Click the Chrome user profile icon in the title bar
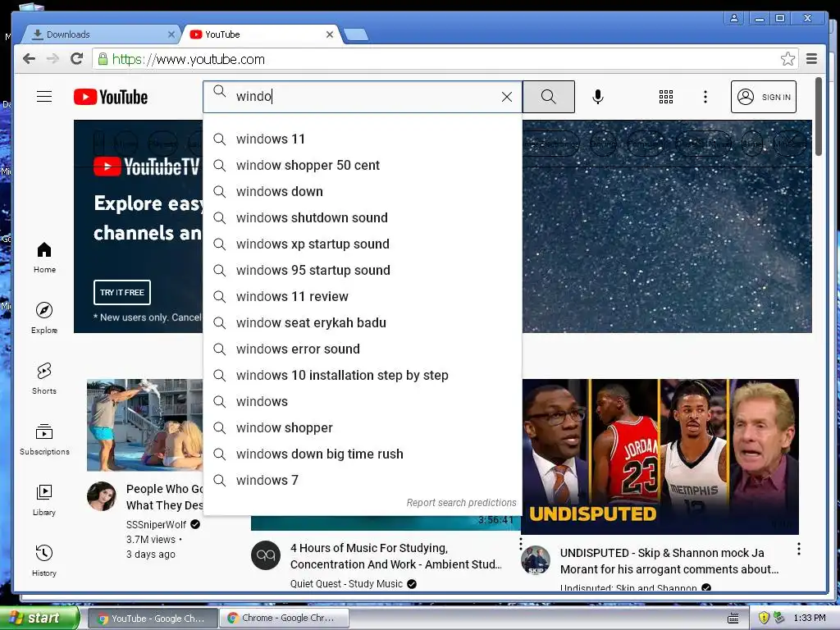 click(x=734, y=18)
